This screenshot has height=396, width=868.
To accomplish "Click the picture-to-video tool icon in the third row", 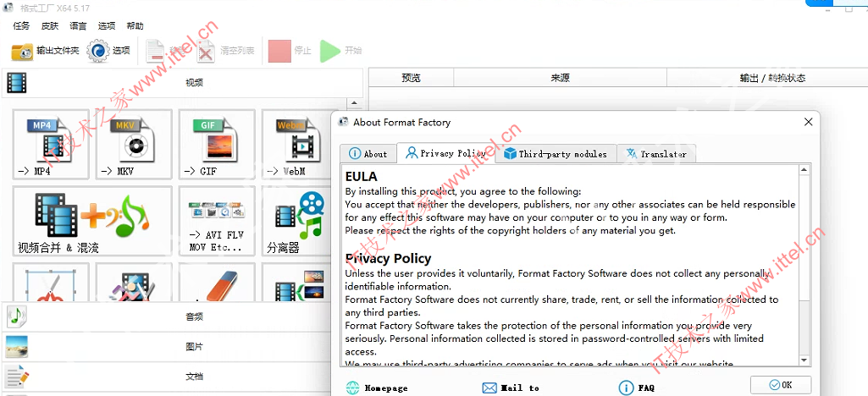I will 296,283.
